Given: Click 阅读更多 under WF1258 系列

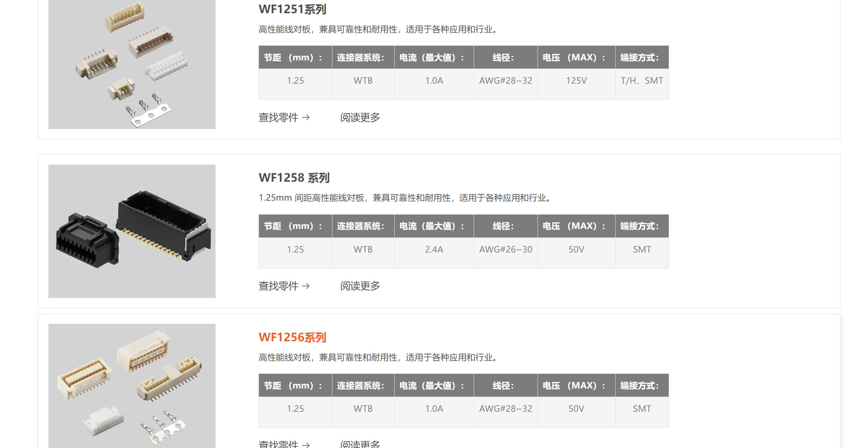Looking at the screenshot, I should point(360,286).
